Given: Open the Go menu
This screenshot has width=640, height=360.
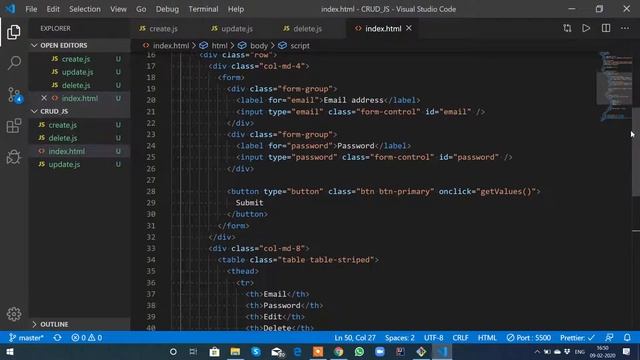Looking at the screenshot, I should pyautogui.click(x=141, y=9).
